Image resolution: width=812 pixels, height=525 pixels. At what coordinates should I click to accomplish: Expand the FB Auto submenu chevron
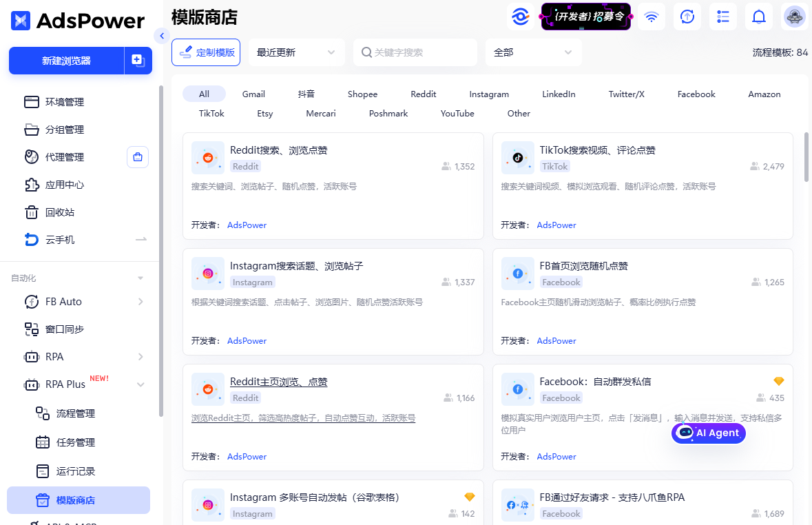point(140,301)
